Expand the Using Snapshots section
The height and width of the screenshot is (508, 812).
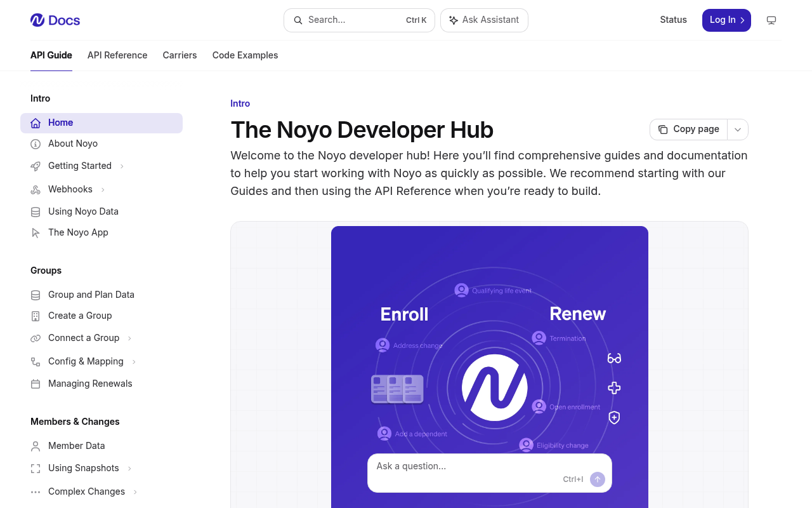[129, 469]
